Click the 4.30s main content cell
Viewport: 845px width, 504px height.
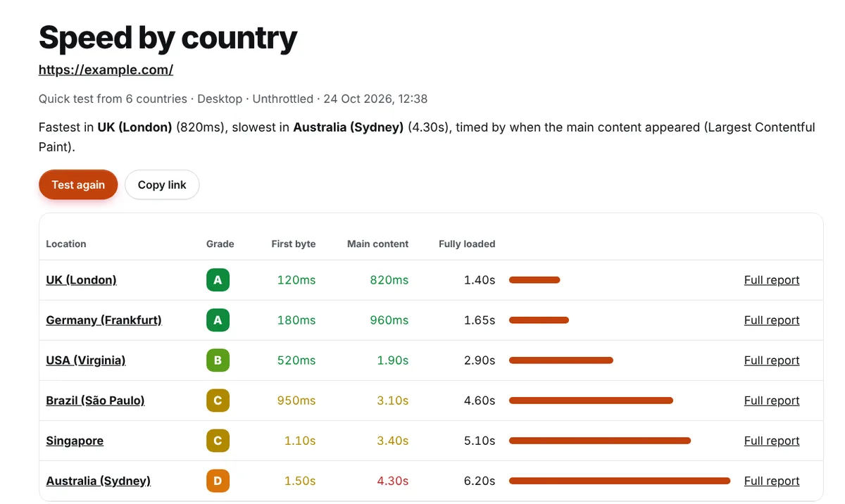pyautogui.click(x=393, y=481)
